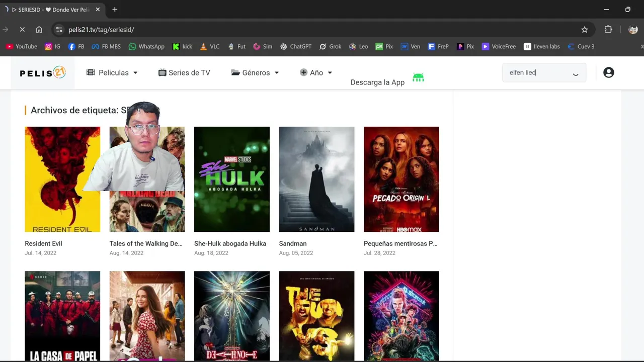644x362 pixels.
Task: Click the Resident Evil title link
Action: tap(43, 243)
